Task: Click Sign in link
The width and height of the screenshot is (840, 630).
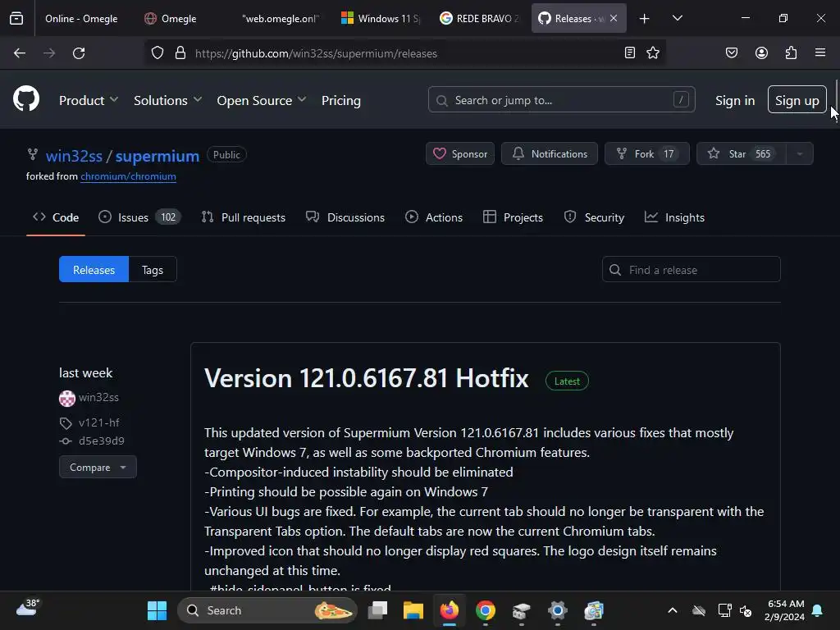Action: tap(735, 100)
